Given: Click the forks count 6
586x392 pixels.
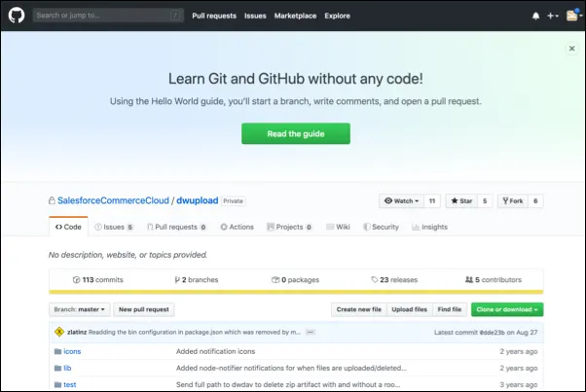Looking at the screenshot, I should point(535,200).
